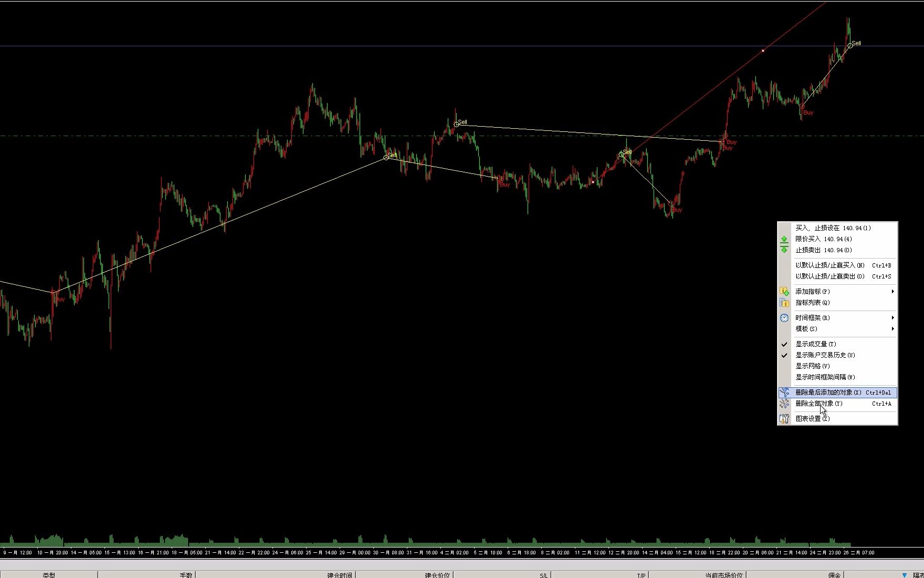Enable 显示网格 (V) option
The height and width of the screenshot is (578, 924).
pos(838,366)
